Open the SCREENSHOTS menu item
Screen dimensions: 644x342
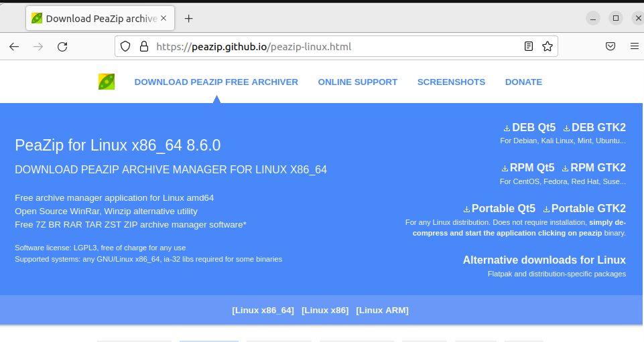(451, 82)
